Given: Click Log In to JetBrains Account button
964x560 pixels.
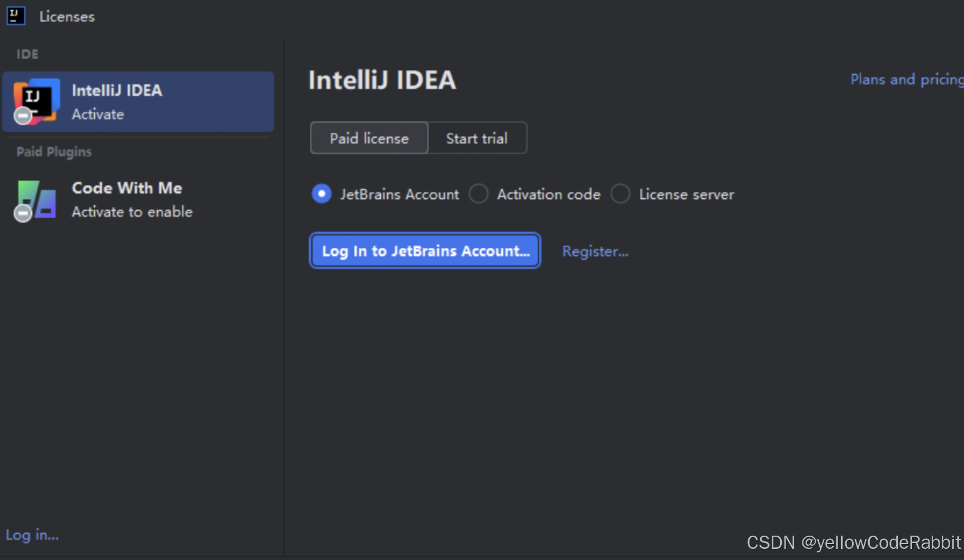Looking at the screenshot, I should 425,251.
